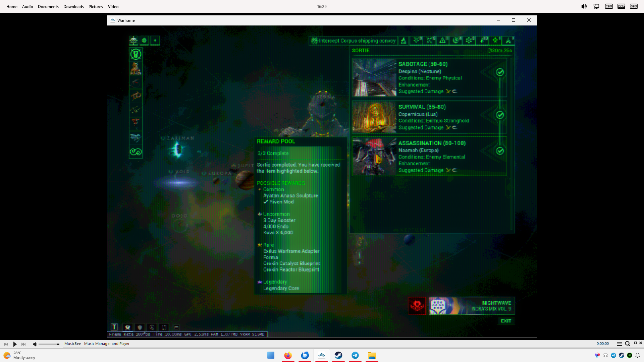
Task: Select the Sabotage (50-60) sortie mission
Action: point(429,77)
